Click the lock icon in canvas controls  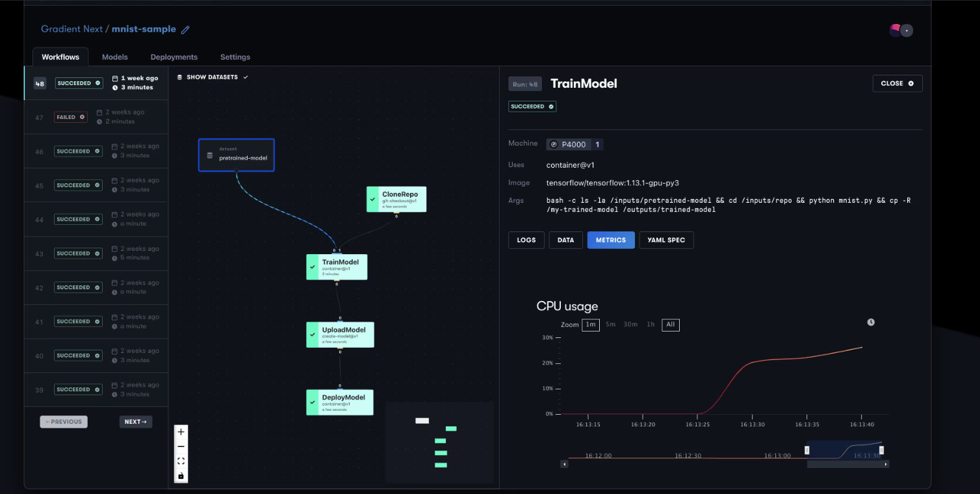click(x=181, y=476)
